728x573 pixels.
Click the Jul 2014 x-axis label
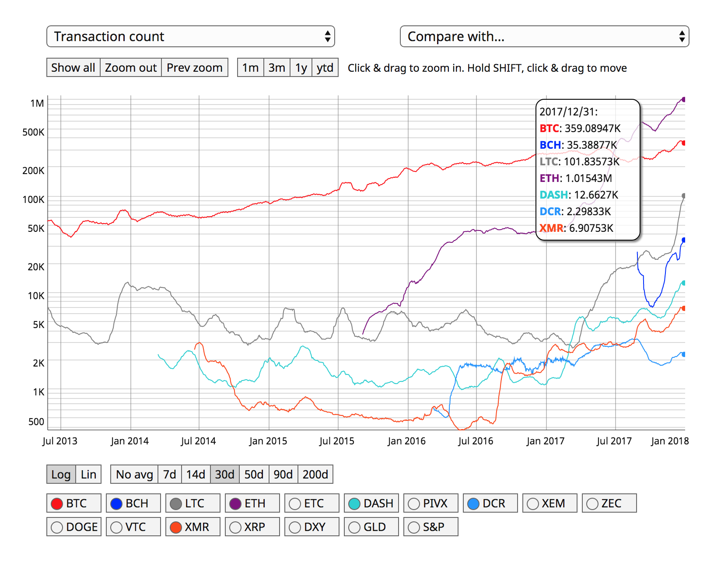coord(198,441)
